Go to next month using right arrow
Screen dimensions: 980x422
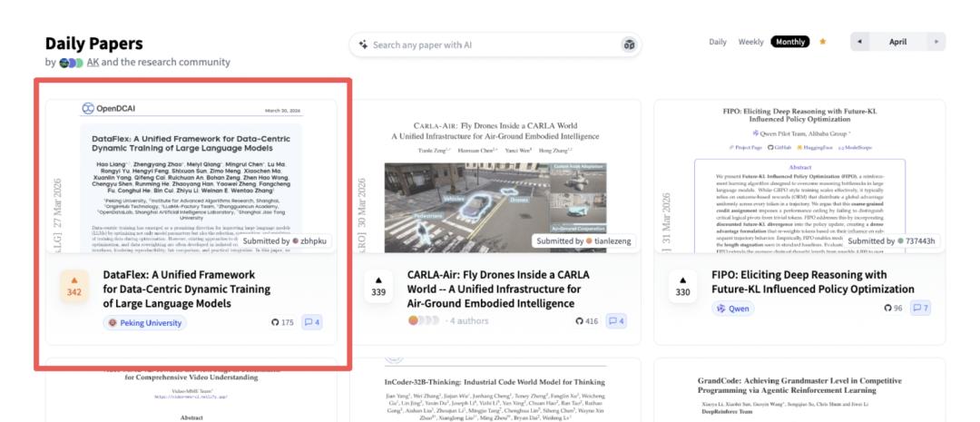tap(936, 42)
